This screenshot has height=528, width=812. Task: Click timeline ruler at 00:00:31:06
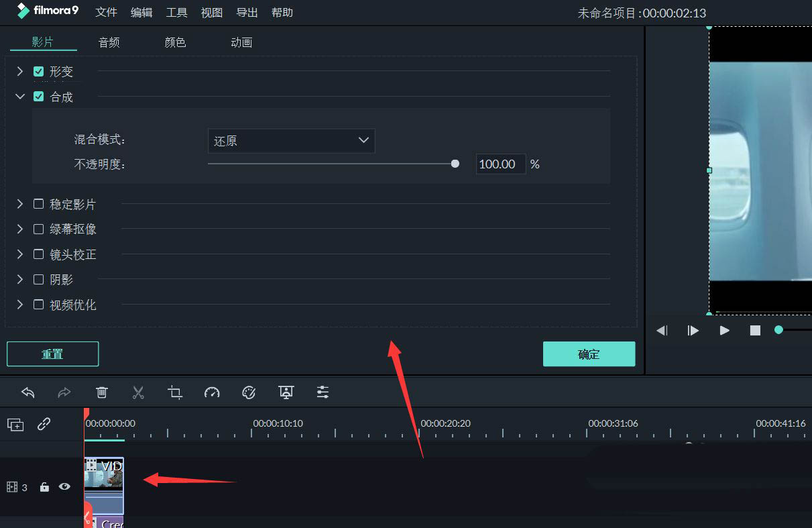[613, 423]
